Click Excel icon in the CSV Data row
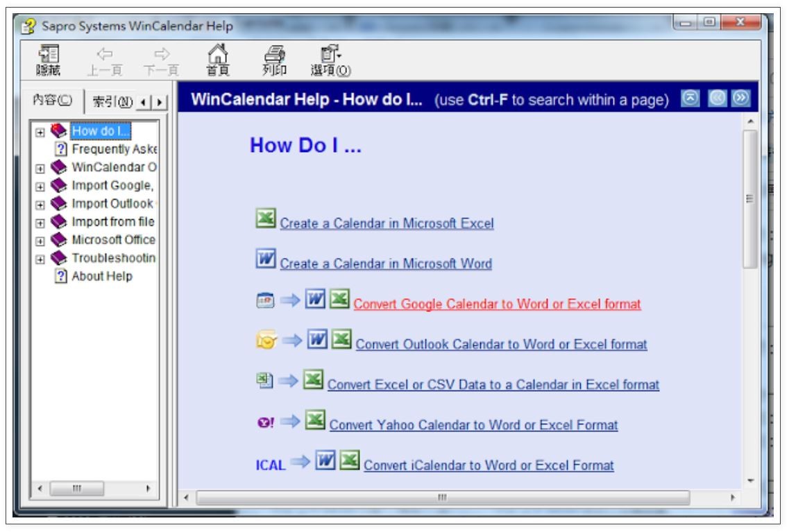This screenshot has width=789, height=532. click(x=313, y=379)
